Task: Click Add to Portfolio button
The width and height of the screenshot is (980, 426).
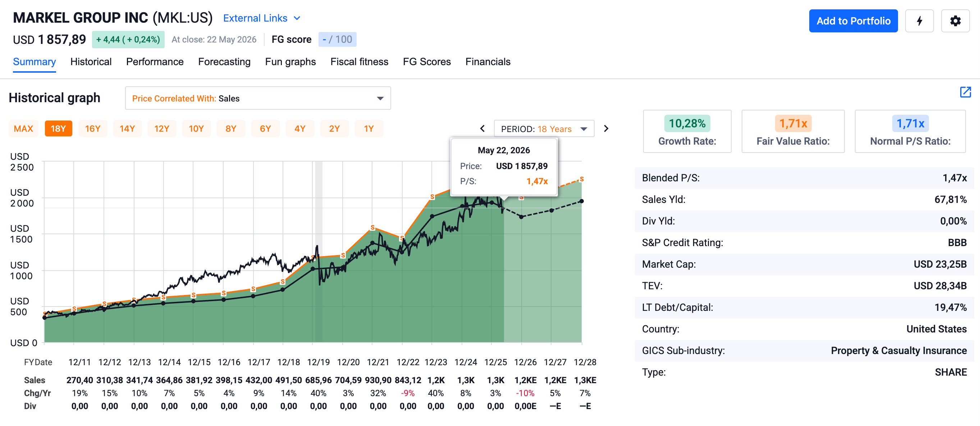Action: pyautogui.click(x=853, y=21)
